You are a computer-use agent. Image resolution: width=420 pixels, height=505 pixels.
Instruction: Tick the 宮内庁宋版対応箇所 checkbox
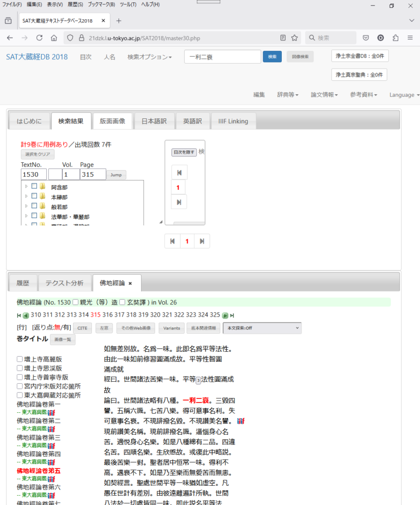pos(20,386)
